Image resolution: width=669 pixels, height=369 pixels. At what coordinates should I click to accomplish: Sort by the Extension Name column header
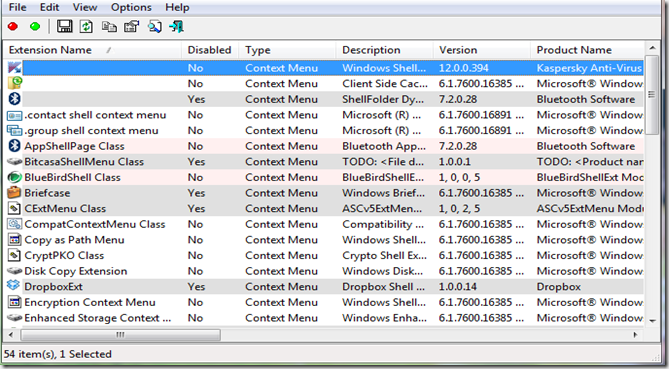click(x=92, y=50)
